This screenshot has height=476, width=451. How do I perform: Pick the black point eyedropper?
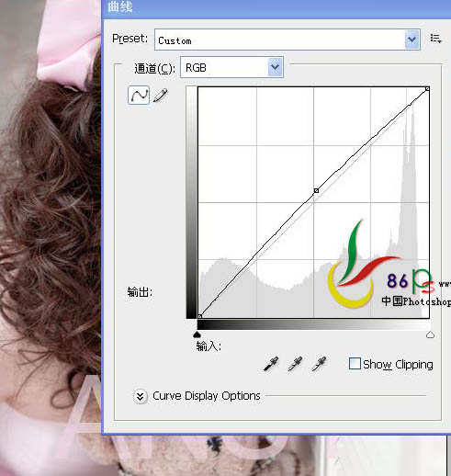[271, 364]
